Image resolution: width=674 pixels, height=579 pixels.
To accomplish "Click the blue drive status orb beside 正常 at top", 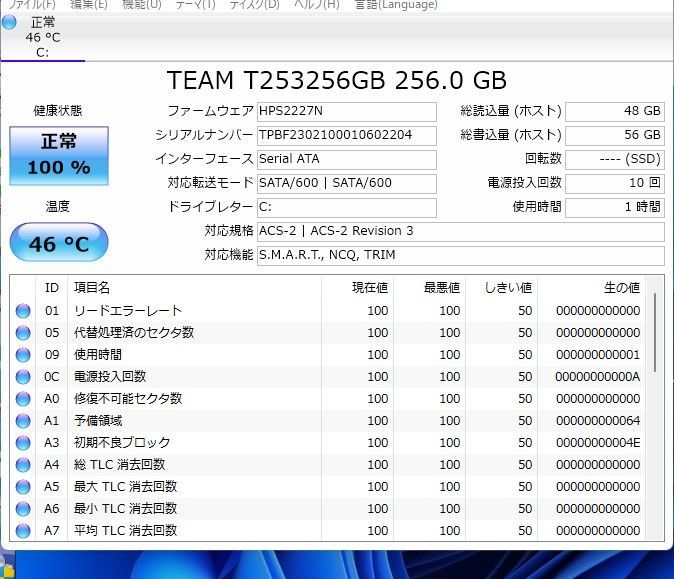I will pyautogui.click(x=9, y=22).
